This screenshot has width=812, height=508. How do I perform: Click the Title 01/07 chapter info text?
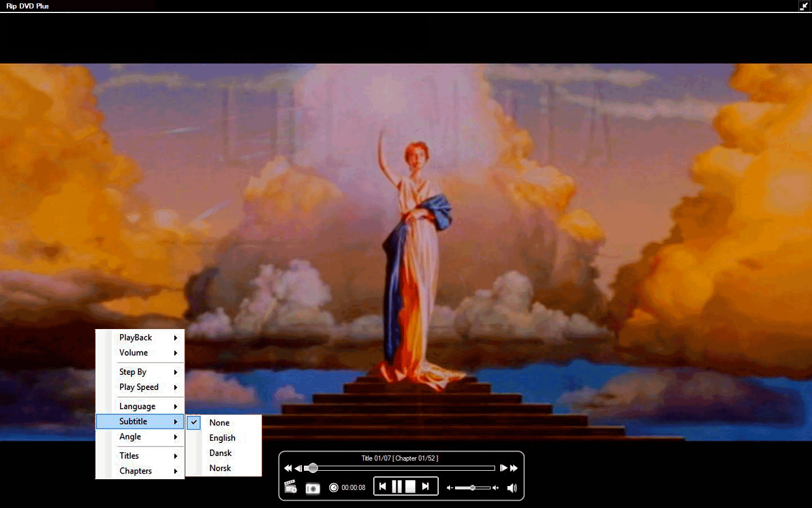tap(400, 458)
